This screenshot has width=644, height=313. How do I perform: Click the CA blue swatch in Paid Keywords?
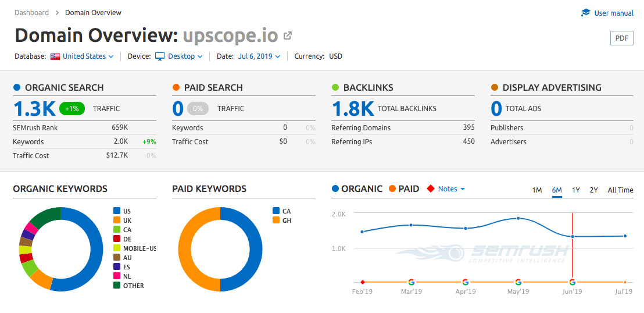[x=276, y=211]
